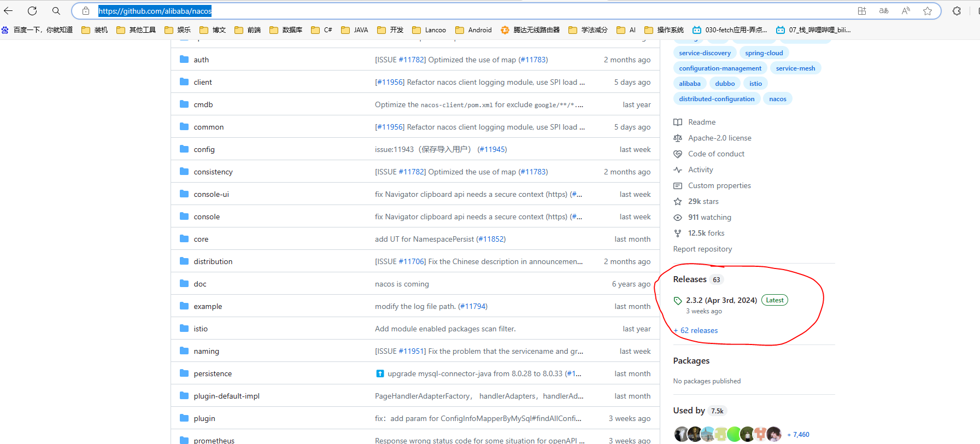The image size is (980, 444).
Task: Click the Custom properties note icon
Action: tap(678, 186)
